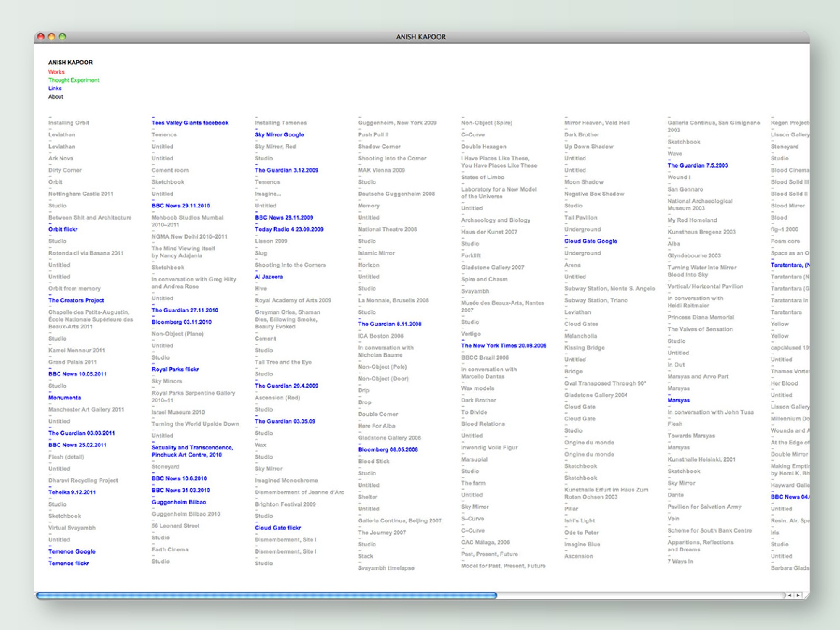This screenshot has height=630, width=840.
Task: Open The Guardian 7.5.2003 link
Action: click(x=698, y=165)
